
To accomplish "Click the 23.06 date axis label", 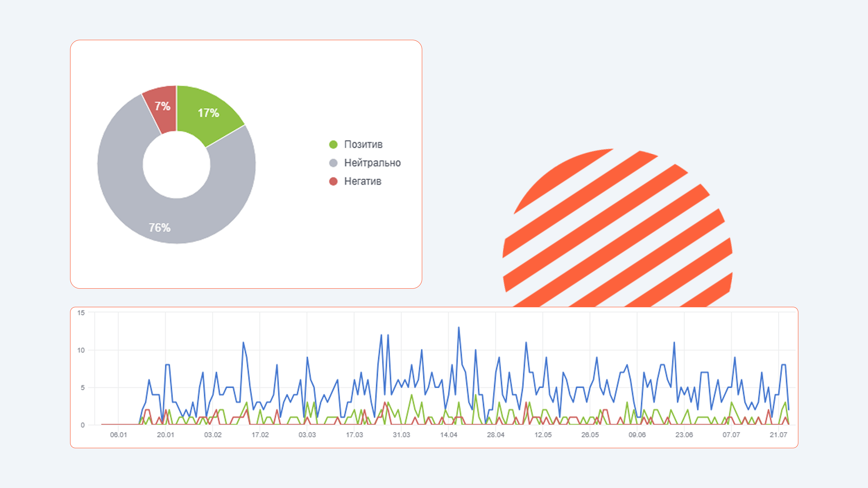I will [684, 435].
